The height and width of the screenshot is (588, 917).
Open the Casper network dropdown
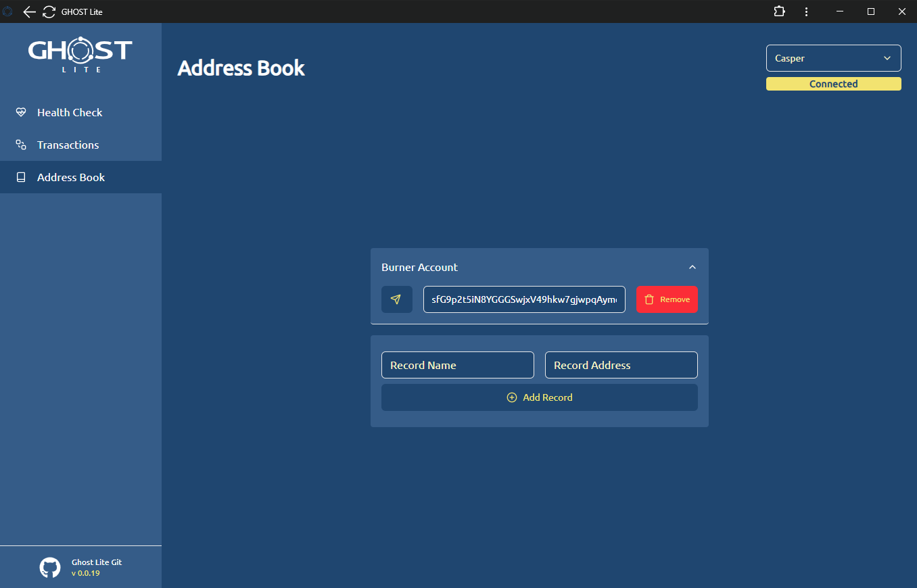tap(834, 58)
